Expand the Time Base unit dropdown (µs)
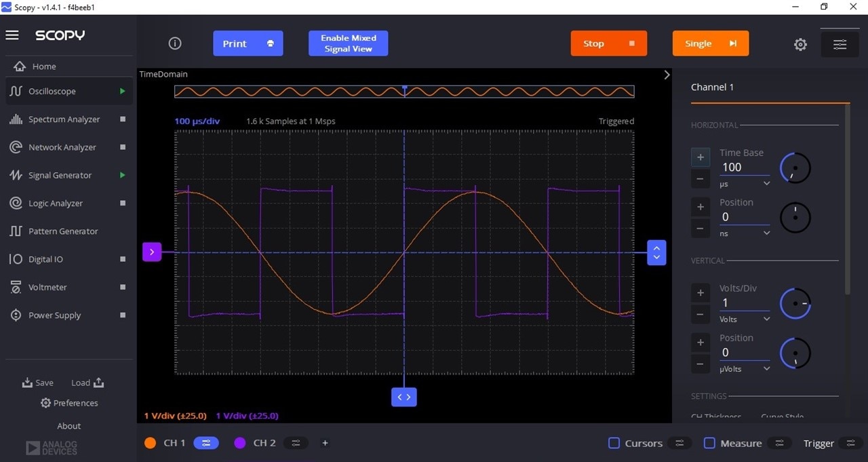 pos(766,184)
